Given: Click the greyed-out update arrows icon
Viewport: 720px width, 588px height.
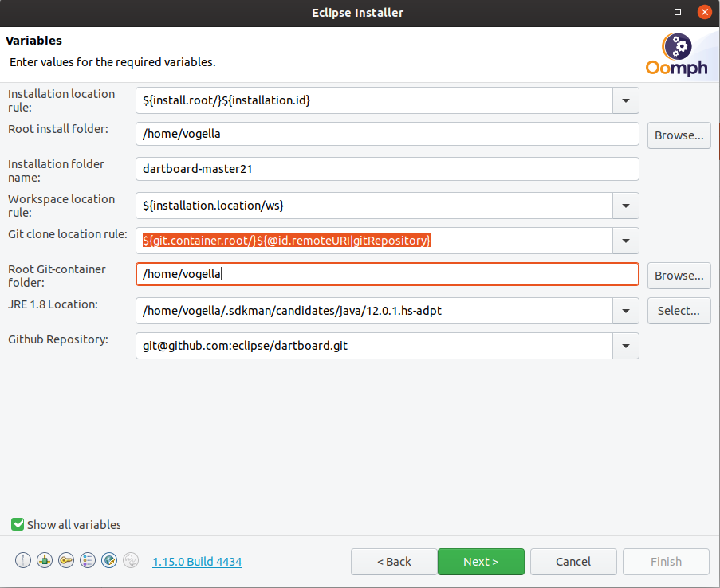Looking at the screenshot, I should click(131, 560).
